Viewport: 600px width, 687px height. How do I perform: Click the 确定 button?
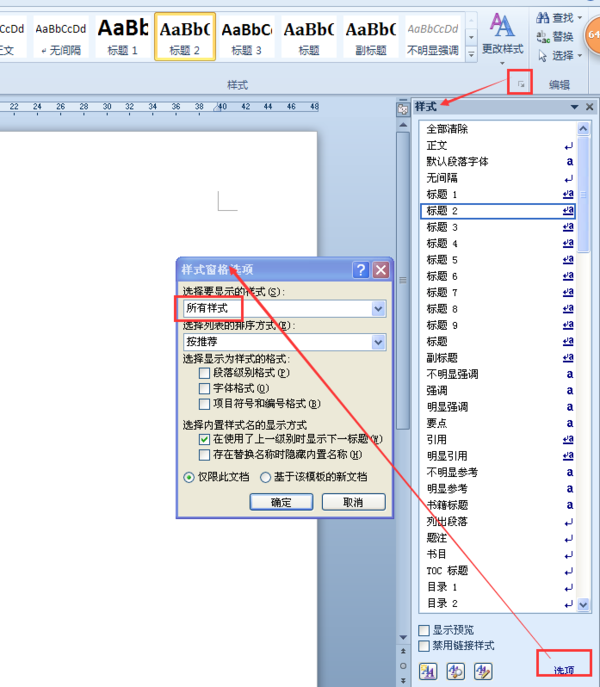pos(281,502)
